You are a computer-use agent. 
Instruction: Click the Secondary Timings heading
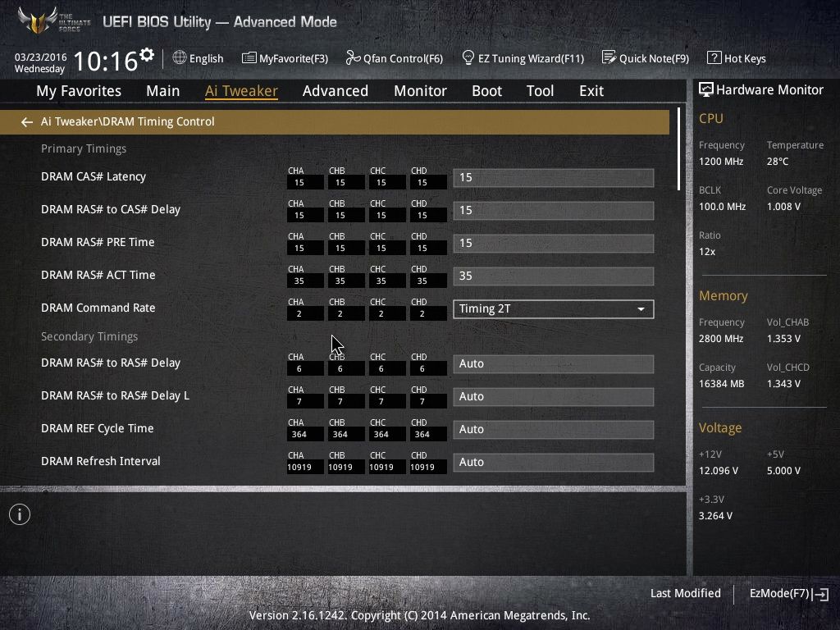click(89, 336)
